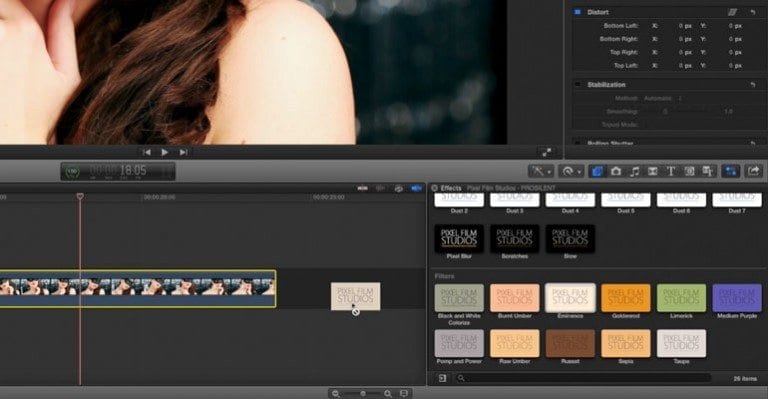Show the Effects browser toolbar button
The height and width of the screenshot is (399, 768).
point(597,171)
